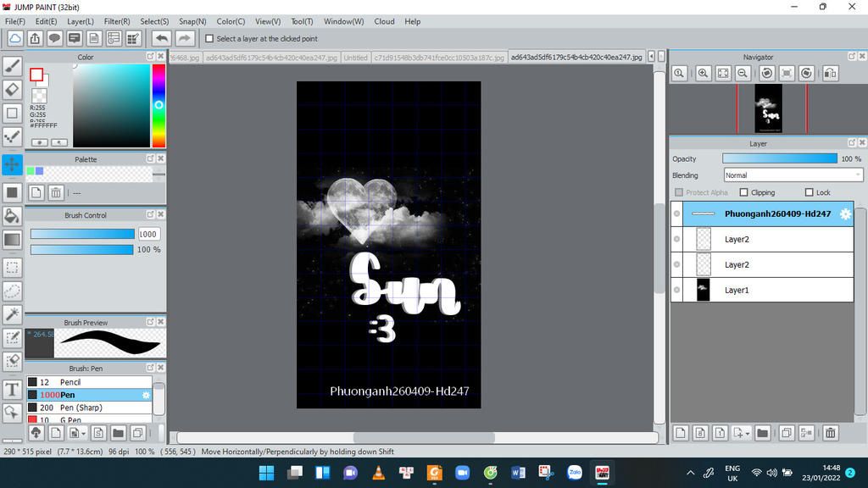Zoom in using Navigator magnifier plus

point(703,73)
